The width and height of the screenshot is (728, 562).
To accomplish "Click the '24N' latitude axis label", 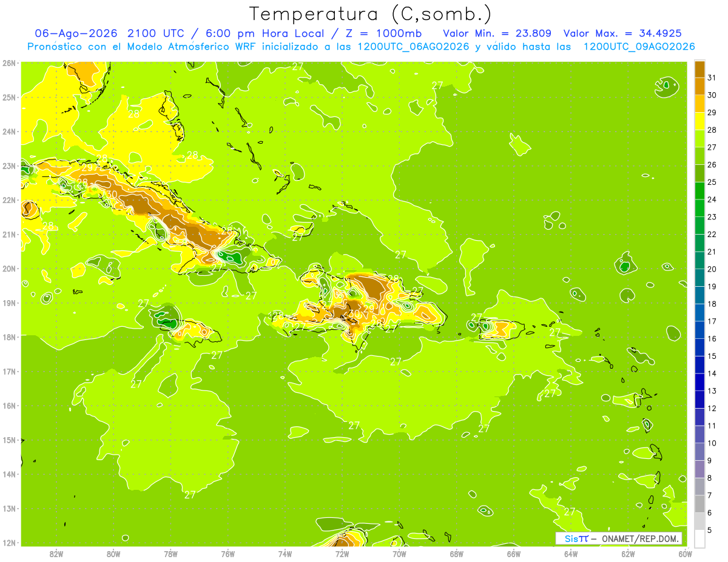I will click(9, 132).
